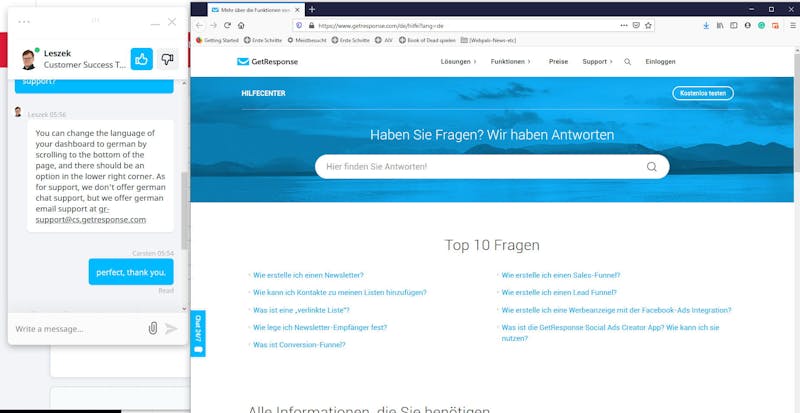Click the green extension icon in toolbar
Viewport: 800px width, 413px height.
[x=761, y=25]
